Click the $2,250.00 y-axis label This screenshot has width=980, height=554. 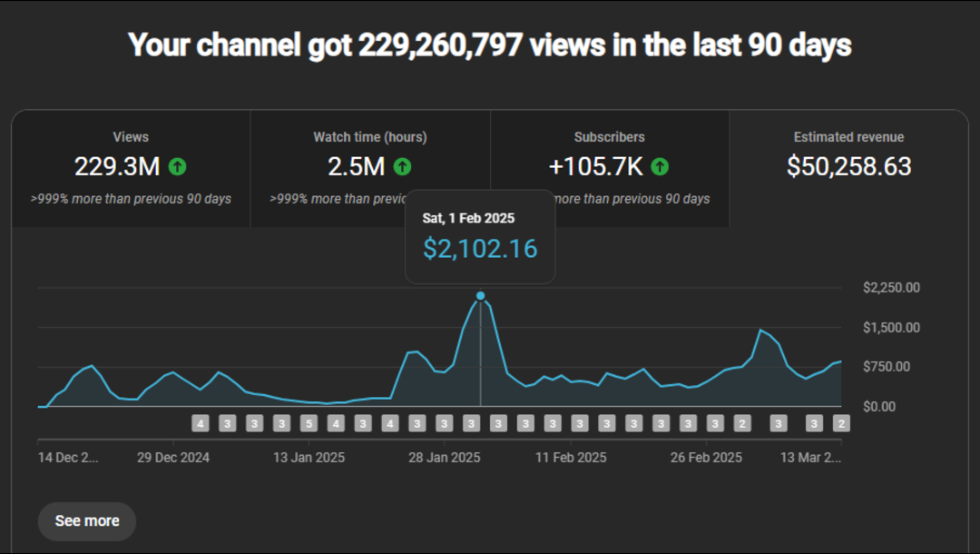891,288
